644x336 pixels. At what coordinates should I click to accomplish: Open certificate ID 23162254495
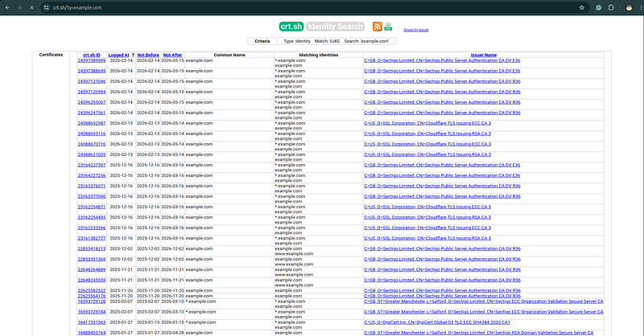tap(92, 218)
